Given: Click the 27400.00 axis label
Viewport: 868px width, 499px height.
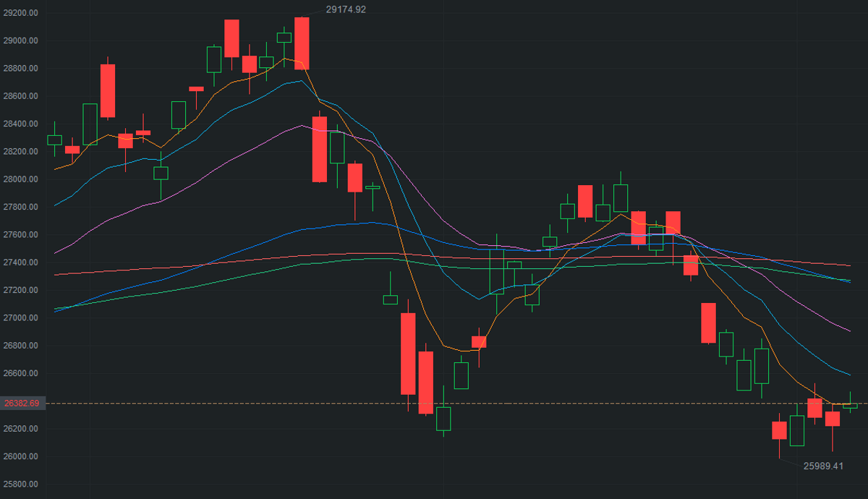Looking at the screenshot, I should pyautogui.click(x=20, y=263).
